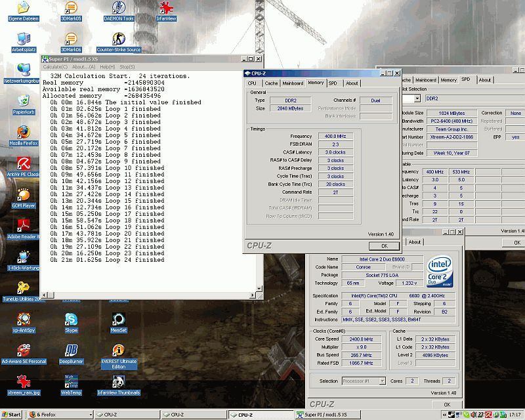Open slot selection dropdown in SPD window
The width and height of the screenshot is (525, 420).
tap(417, 98)
